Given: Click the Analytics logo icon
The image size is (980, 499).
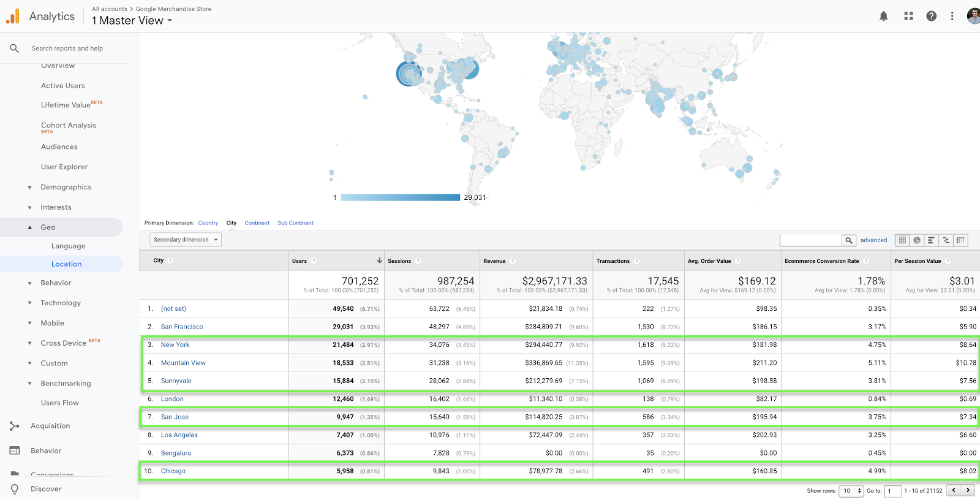Looking at the screenshot, I should (13, 17).
